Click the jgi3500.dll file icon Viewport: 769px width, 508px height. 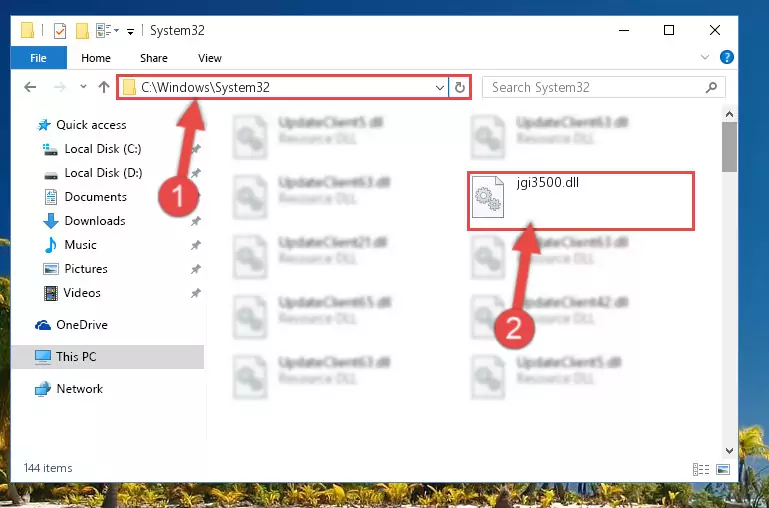coord(487,197)
